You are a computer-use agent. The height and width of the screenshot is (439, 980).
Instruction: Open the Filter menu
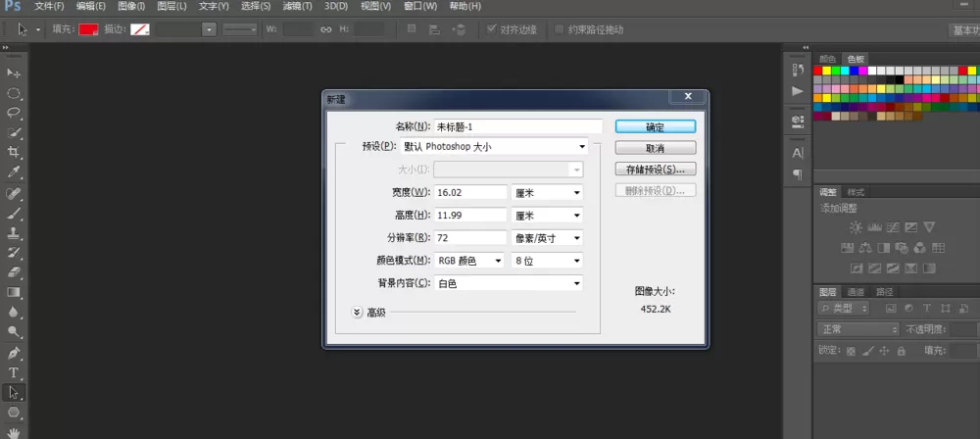pyautogui.click(x=297, y=6)
